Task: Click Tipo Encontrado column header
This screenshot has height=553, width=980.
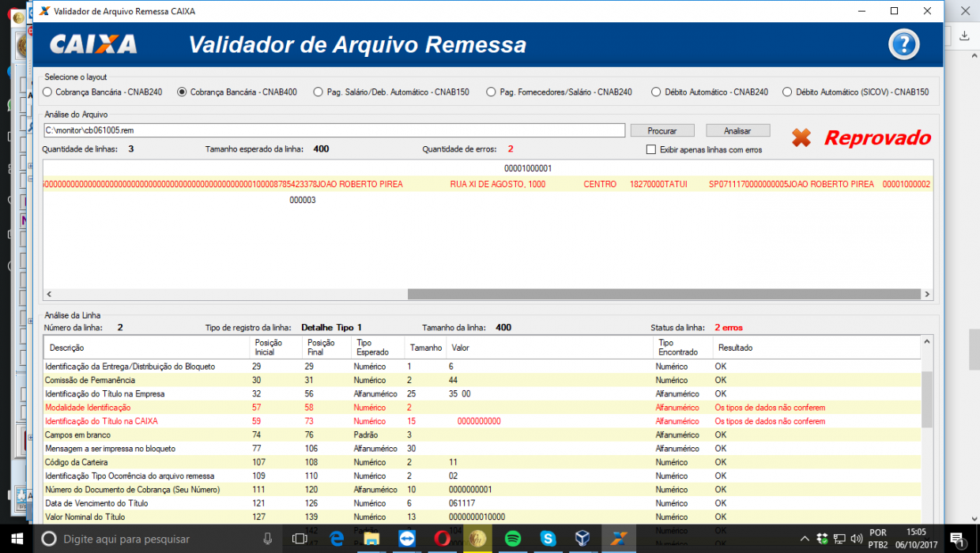Action: point(683,348)
